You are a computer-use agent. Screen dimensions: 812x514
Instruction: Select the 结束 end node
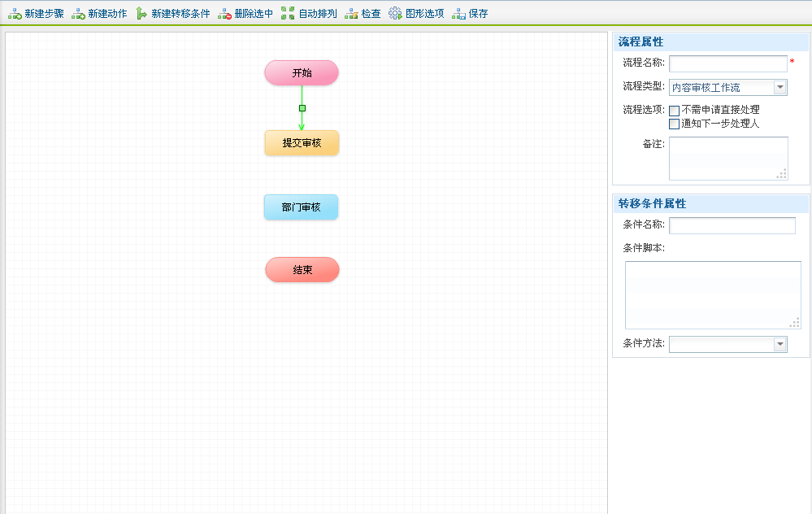point(302,270)
